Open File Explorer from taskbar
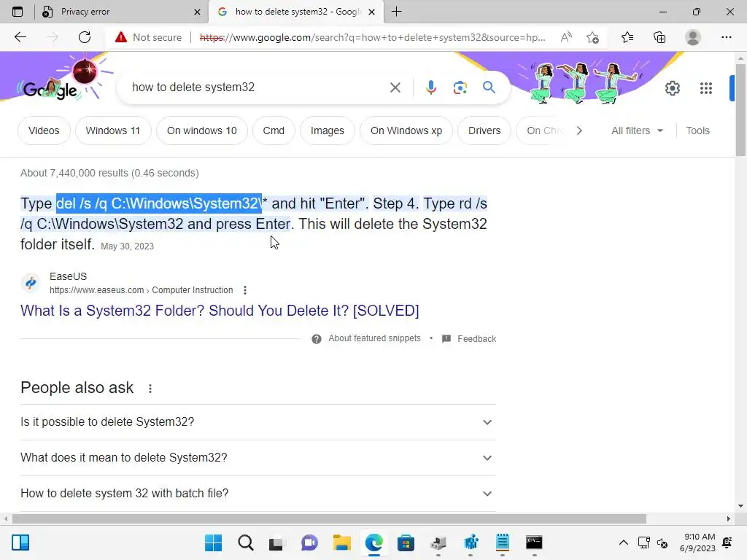This screenshot has width=747, height=560. (x=341, y=542)
